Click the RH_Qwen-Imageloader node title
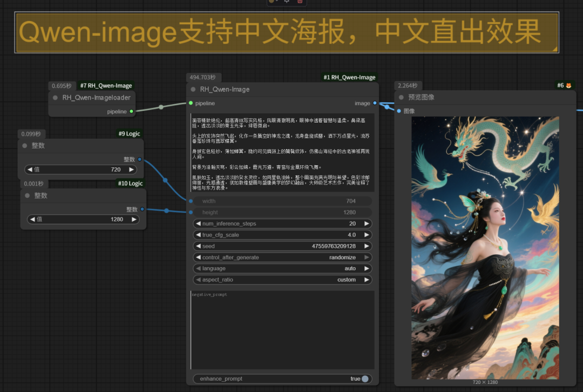The image size is (583, 392). click(96, 97)
